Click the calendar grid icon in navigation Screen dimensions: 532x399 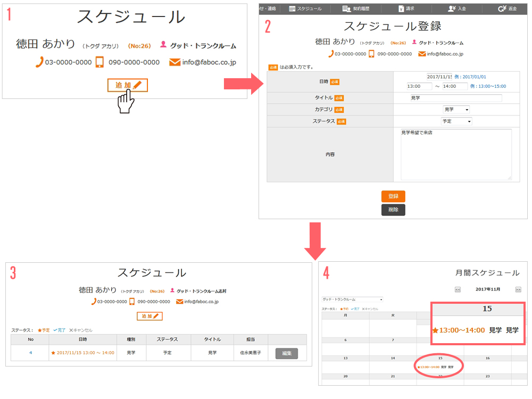[x=292, y=9]
